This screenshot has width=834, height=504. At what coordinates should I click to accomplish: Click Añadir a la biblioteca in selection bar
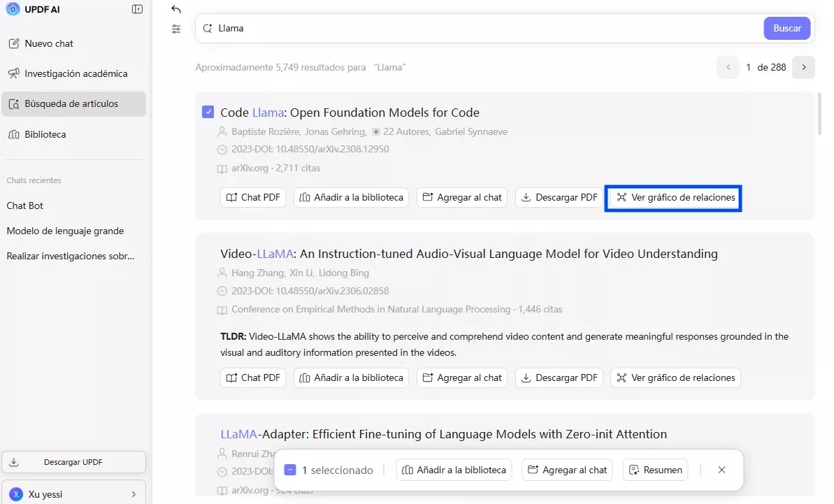coord(454,470)
